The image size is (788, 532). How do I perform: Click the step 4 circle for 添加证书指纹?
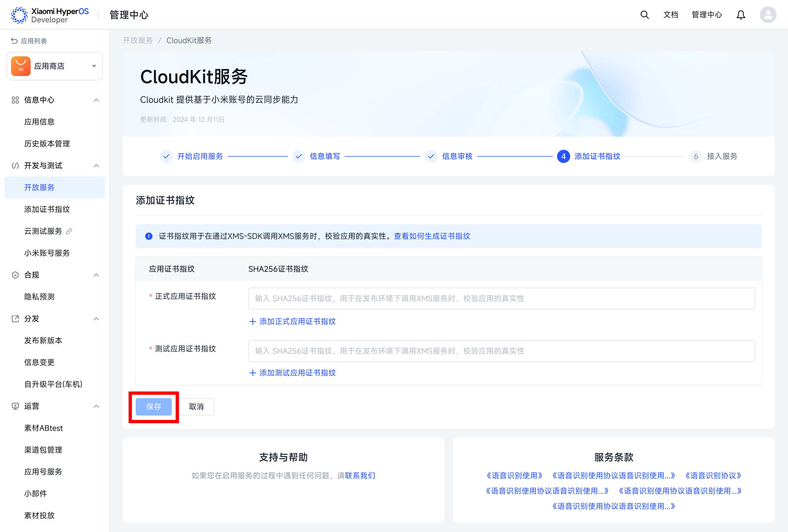564,156
